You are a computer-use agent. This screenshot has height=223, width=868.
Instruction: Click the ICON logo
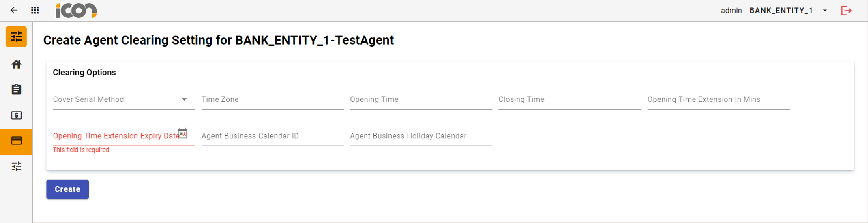pyautogui.click(x=76, y=10)
